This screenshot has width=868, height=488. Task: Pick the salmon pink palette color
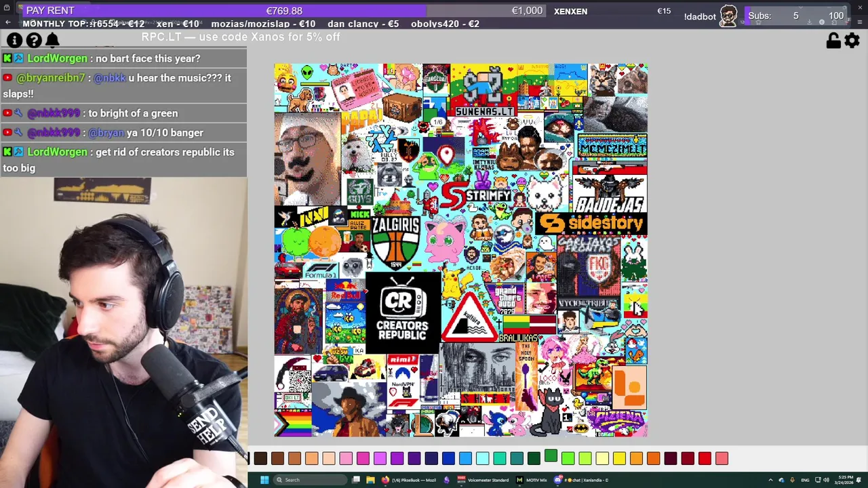(722, 459)
